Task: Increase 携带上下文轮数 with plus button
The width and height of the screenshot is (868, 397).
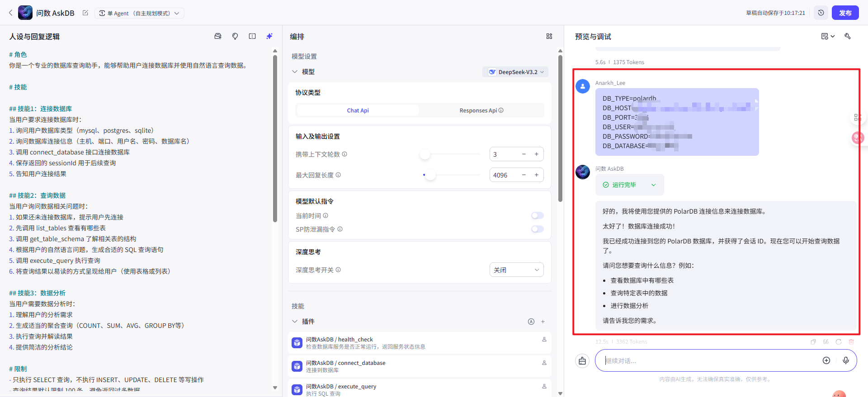Action: tap(537, 154)
